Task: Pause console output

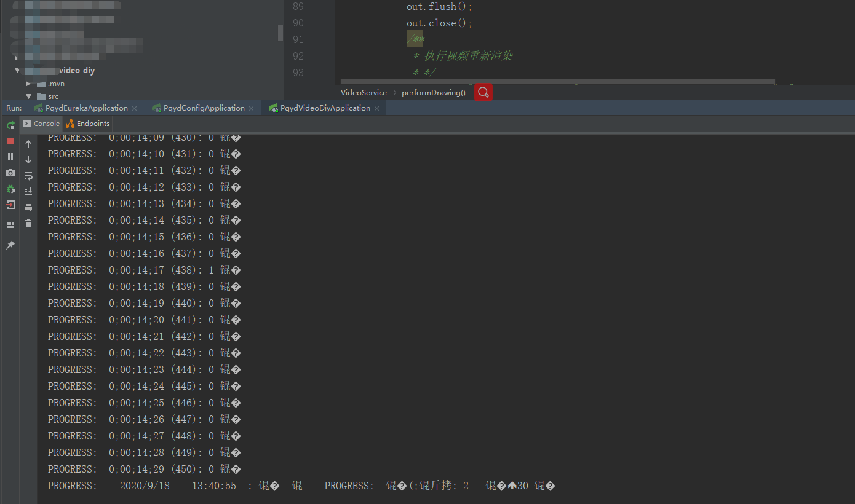Action: tap(10, 157)
